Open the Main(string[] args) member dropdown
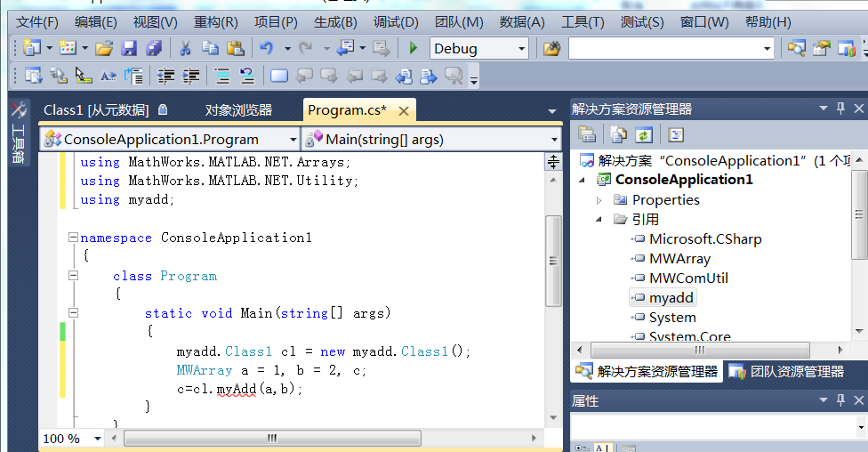Screen dimensions: 868x452 [x=554, y=140]
